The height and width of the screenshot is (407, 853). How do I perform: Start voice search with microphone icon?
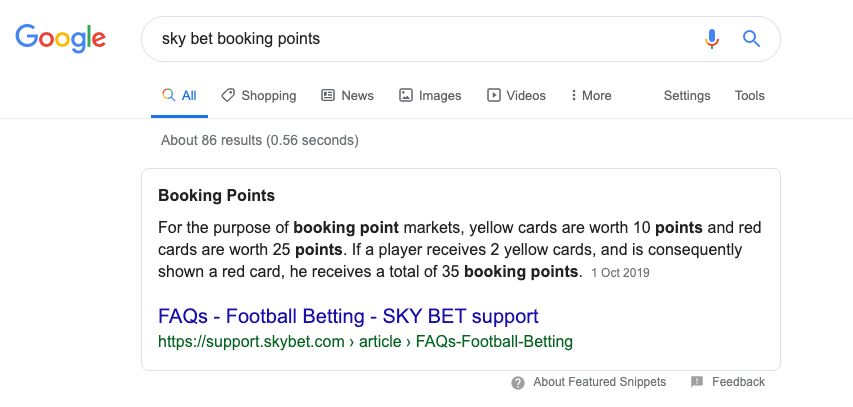712,39
